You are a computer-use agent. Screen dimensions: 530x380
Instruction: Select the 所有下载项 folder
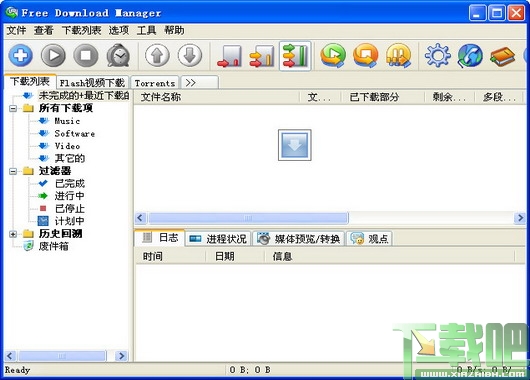click(66, 108)
